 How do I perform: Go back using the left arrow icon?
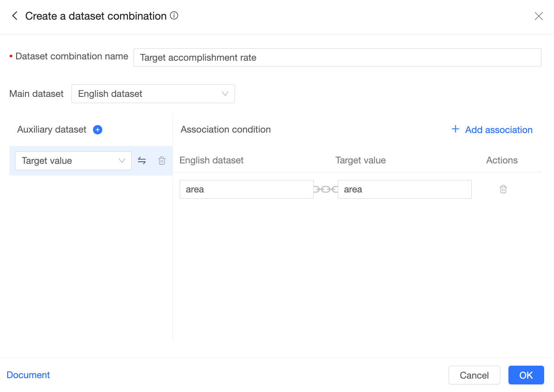pyautogui.click(x=15, y=16)
